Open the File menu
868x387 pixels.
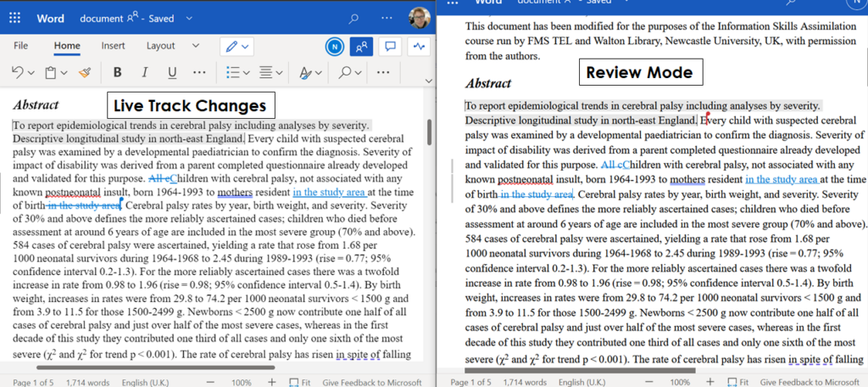pyautogui.click(x=21, y=46)
